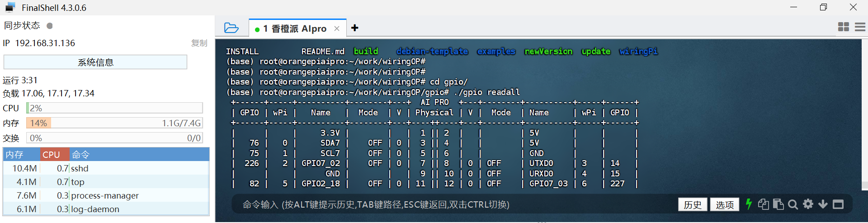The image size is (868, 223).
Task: Click README.md in terminal output
Action: coord(323,52)
